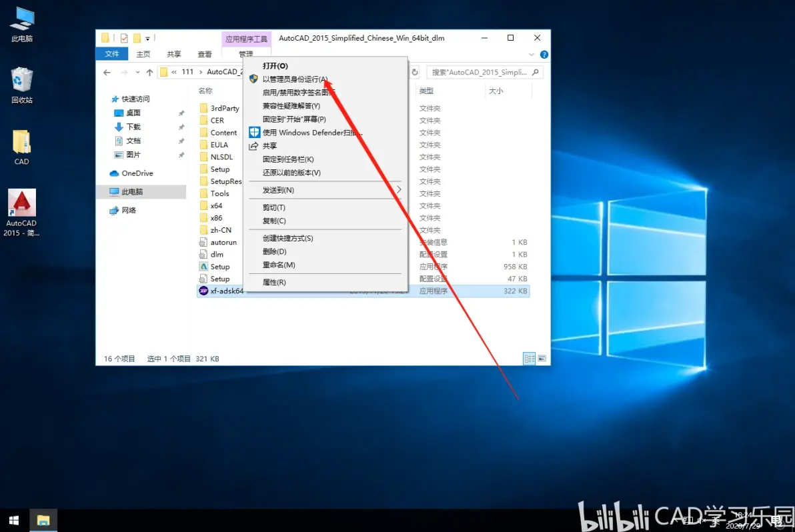Choose 重命名(M) in context menu
795x532 pixels.
pyautogui.click(x=279, y=265)
